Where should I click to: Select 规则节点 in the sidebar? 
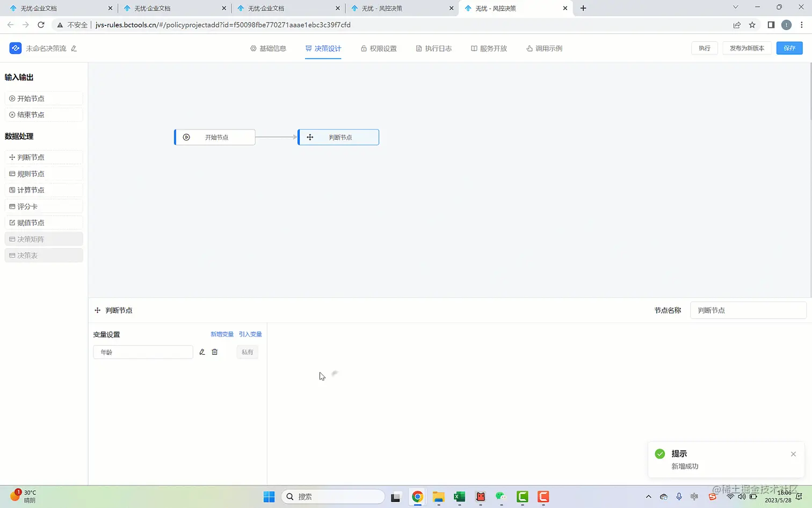(x=44, y=174)
